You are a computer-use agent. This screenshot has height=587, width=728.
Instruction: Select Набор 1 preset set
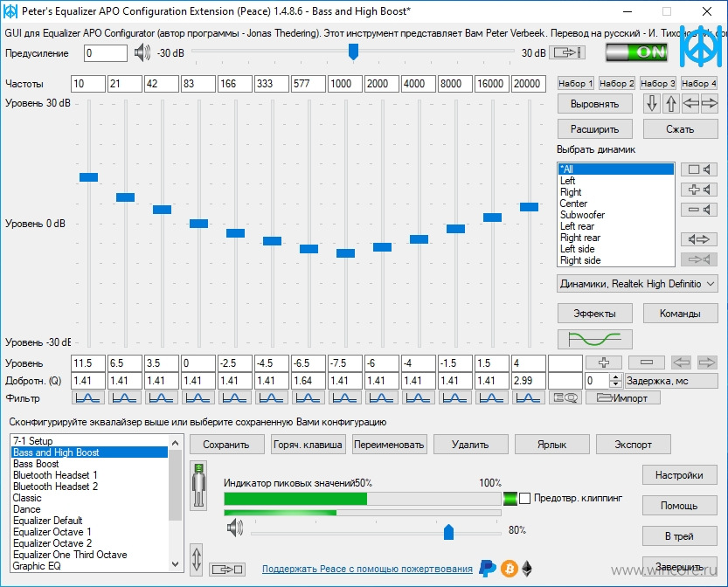pyautogui.click(x=576, y=84)
